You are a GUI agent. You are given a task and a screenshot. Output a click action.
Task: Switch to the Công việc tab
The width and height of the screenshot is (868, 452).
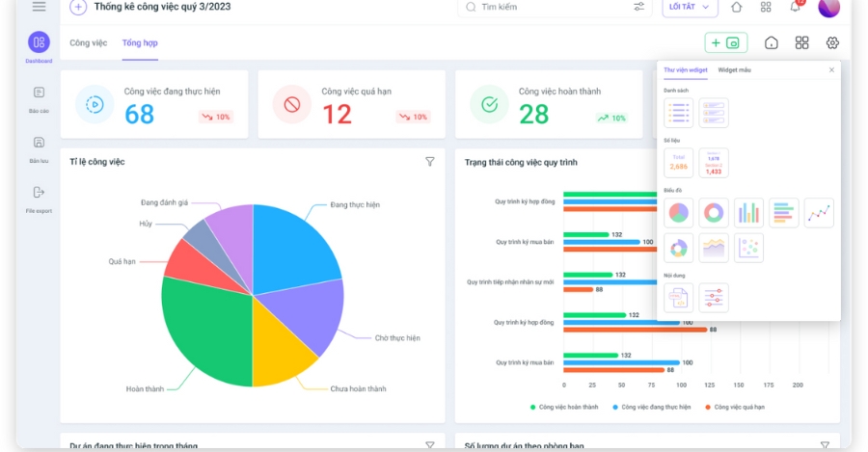(x=88, y=43)
